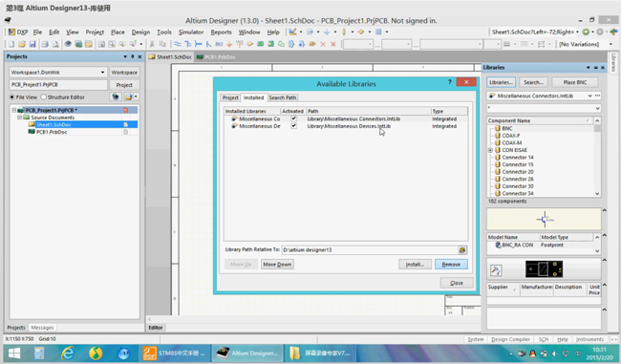This screenshot has width=621, height=364.
Task: Select the Miscellaneous Devices library row
Action: (x=345, y=126)
